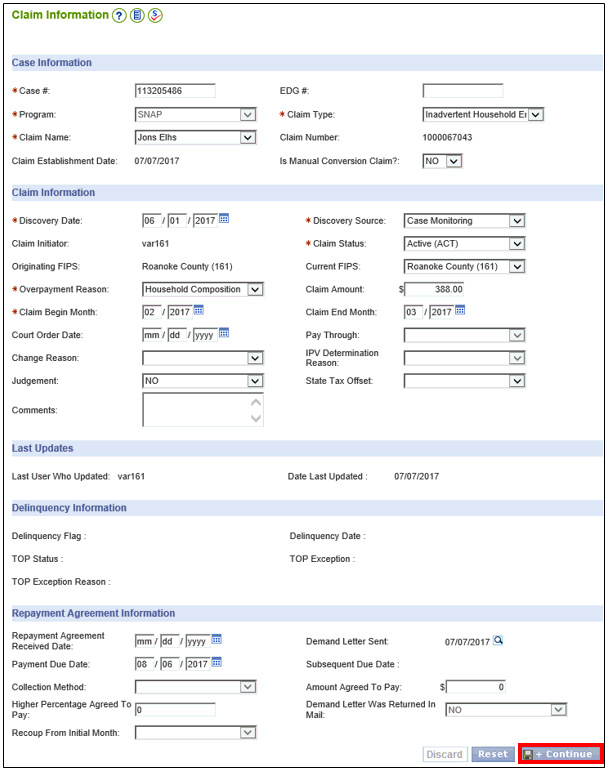Click the Discard button
The height and width of the screenshot is (772, 610).
(444, 754)
